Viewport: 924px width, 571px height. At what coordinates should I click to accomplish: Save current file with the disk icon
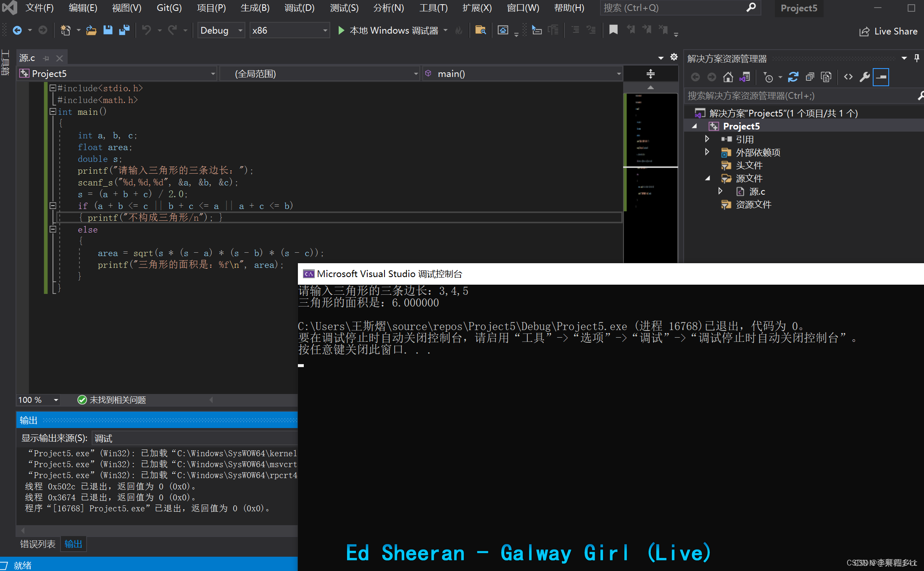108,30
